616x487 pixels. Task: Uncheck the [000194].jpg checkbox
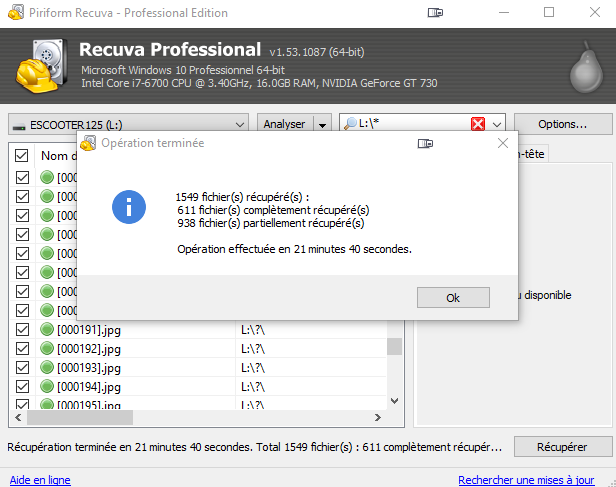click(22, 386)
